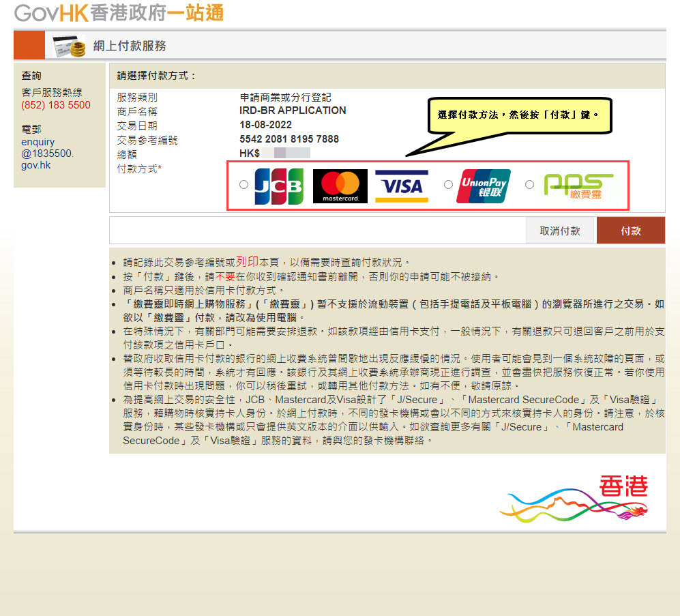Image resolution: width=680 pixels, height=616 pixels.
Task: Click the JCB card logo
Action: 279,186
